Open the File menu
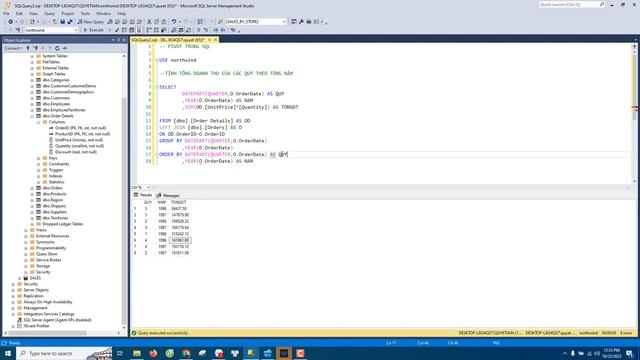Image resolution: width=640 pixels, height=360 pixels. pos(6,13)
